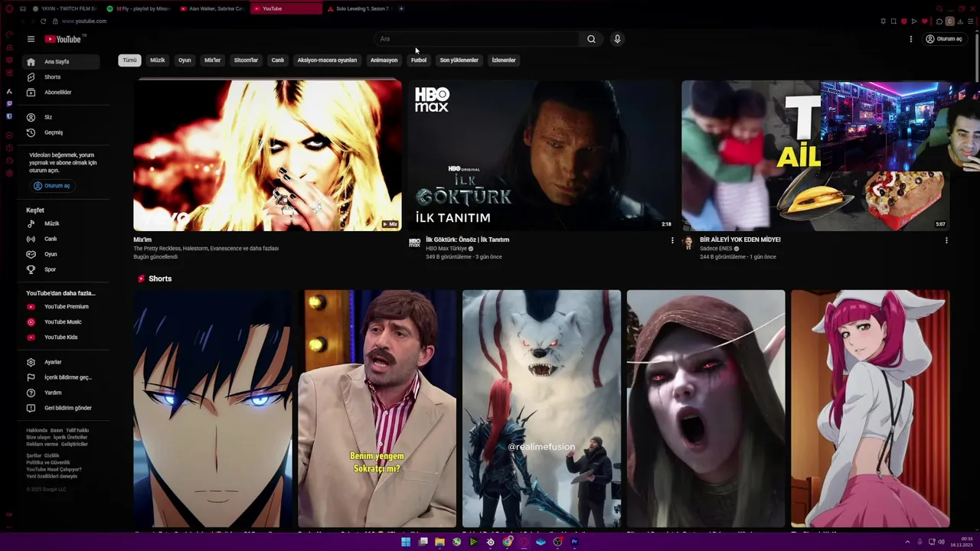Open Geçmiş history in sidebar
The width and height of the screenshot is (980, 551).
coord(62,132)
